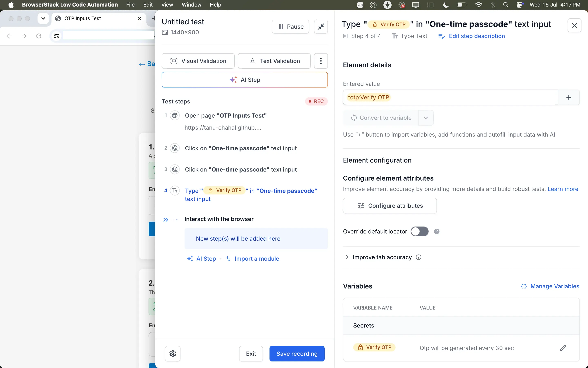
Task: Go forward in the browser window
Action: click(x=24, y=36)
